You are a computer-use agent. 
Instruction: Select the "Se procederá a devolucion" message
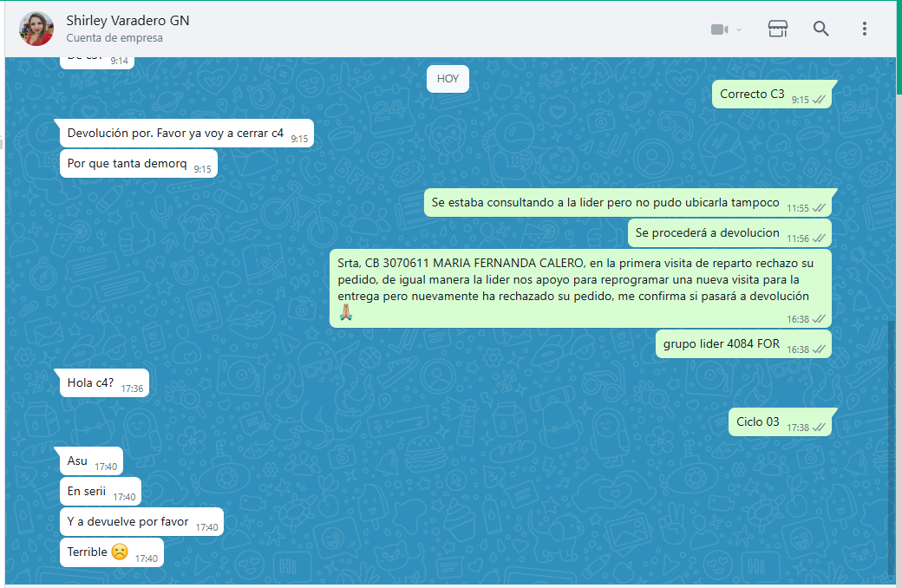(708, 233)
